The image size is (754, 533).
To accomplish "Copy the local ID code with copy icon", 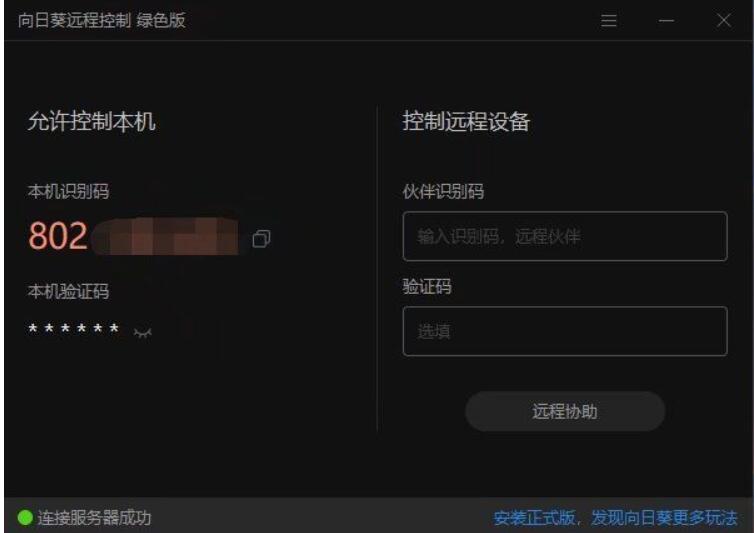I will pos(261,238).
